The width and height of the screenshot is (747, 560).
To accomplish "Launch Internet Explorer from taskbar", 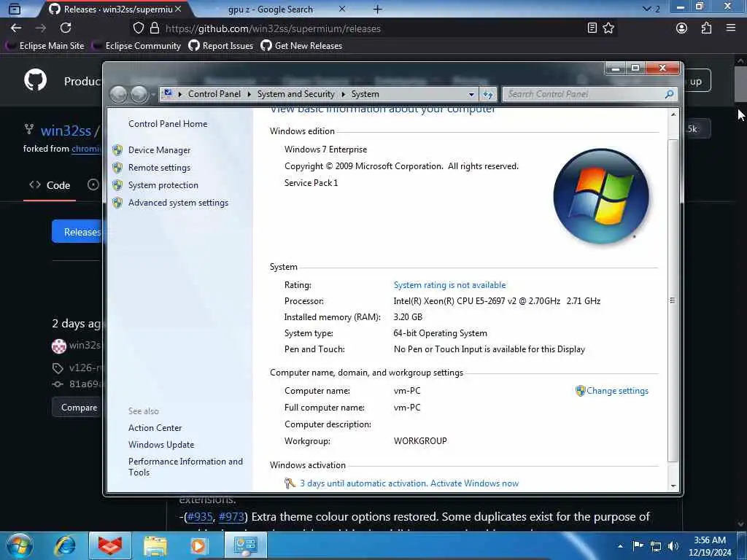I will click(x=65, y=546).
